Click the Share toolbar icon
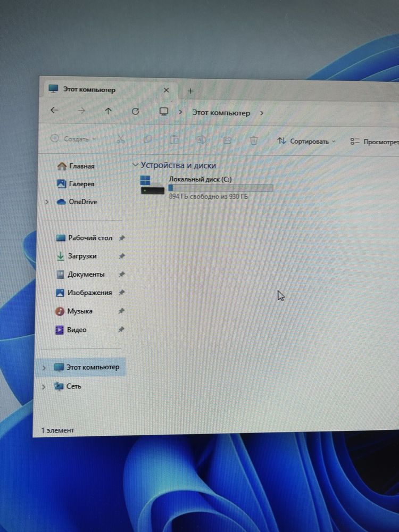This screenshot has height=532, width=399. coord(227,140)
